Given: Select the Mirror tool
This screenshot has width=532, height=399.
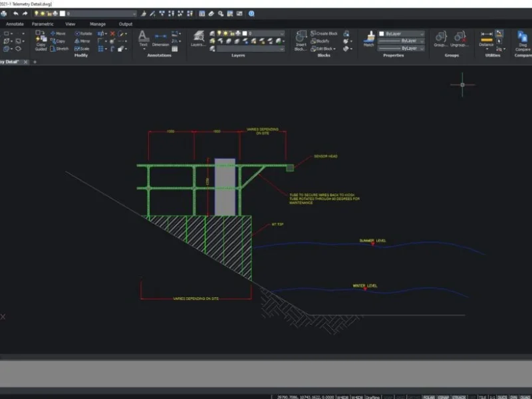Looking at the screenshot, I should (82, 41).
